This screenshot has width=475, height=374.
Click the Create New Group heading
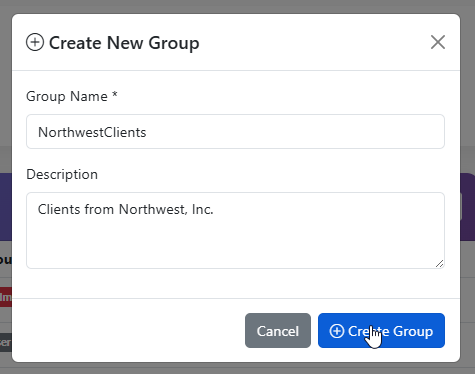click(x=124, y=43)
